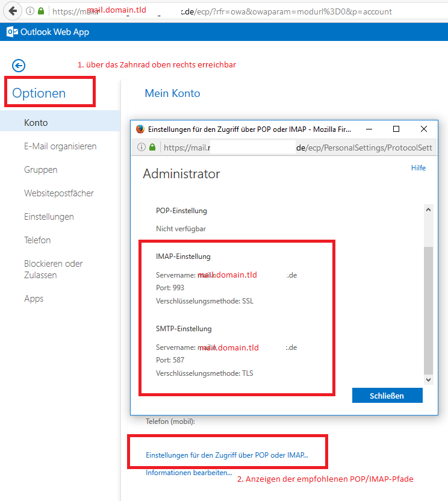Click scroll down arrow in popup scrollbar
The width and height of the screenshot is (448, 501).
click(428, 380)
